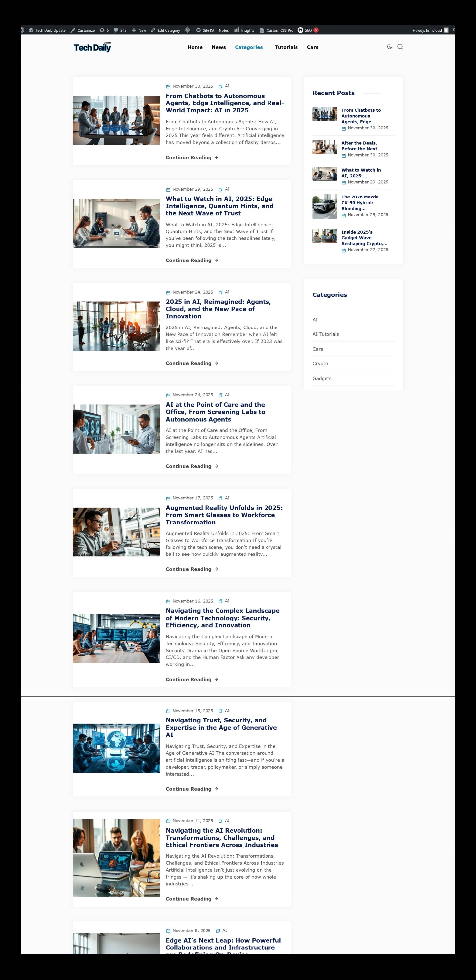Select the Gadgets category
Viewport: 476px width, 980px height.
pos(322,379)
